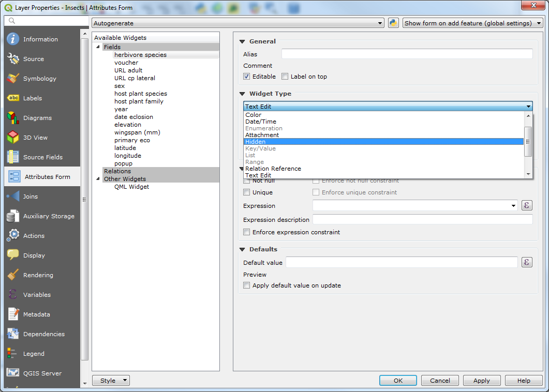Open the Dependencies icon
The width and height of the screenshot is (549, 392).
[13, 334]
